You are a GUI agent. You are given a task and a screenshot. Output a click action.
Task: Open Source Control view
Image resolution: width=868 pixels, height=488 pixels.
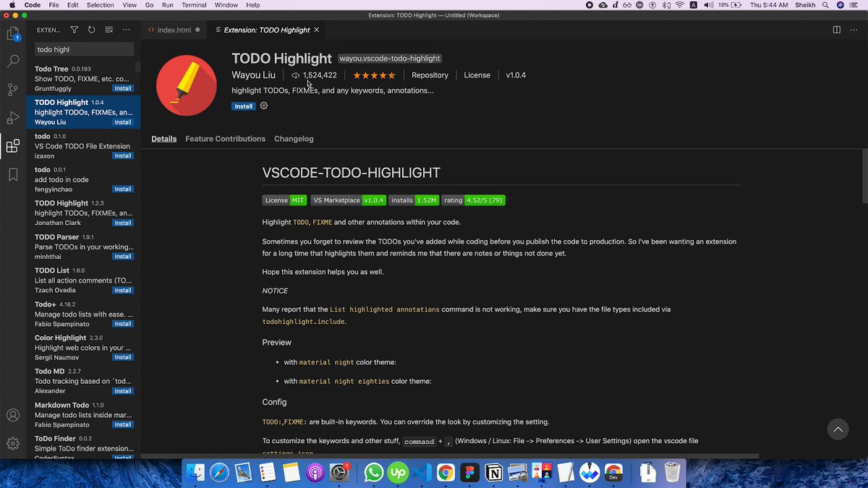click(13, 90)
